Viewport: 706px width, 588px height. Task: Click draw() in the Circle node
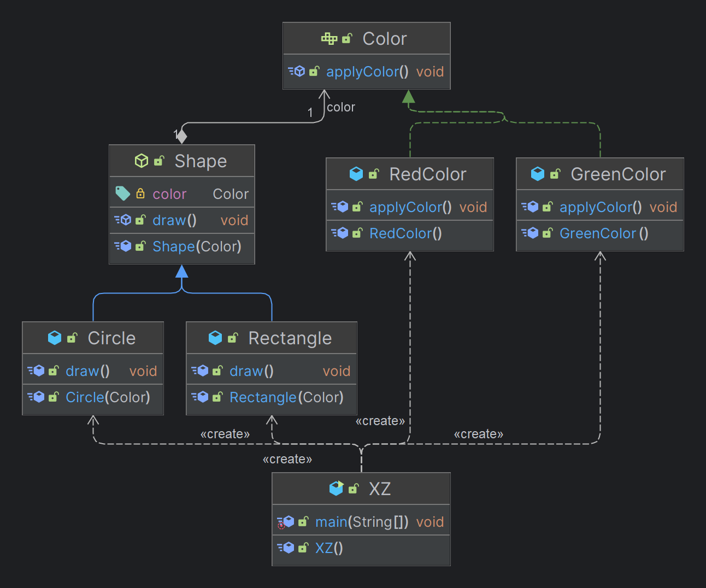pyautogui.click(x=87, y=371)
